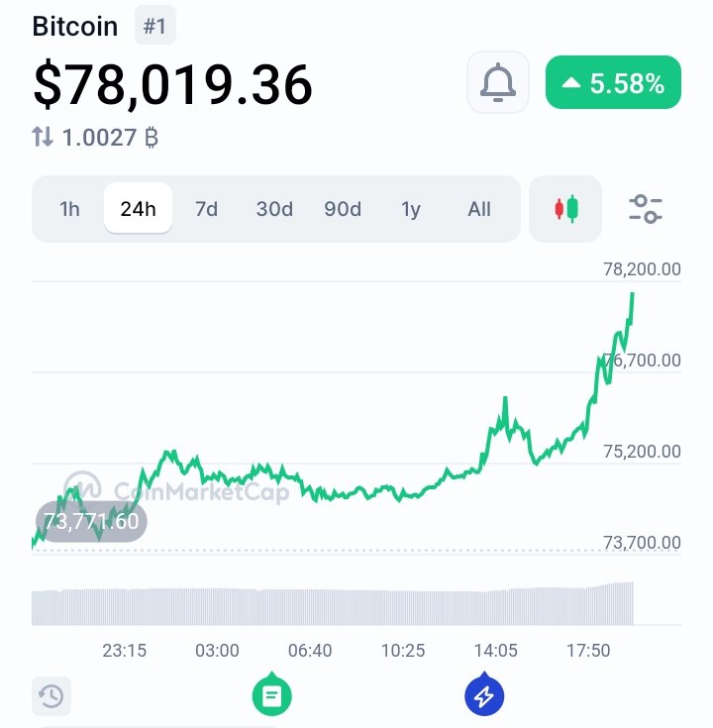This screenshot has height=728, width=713.
Task: Tap the volume bars under the chart
Action: click(x=332, y=606)
